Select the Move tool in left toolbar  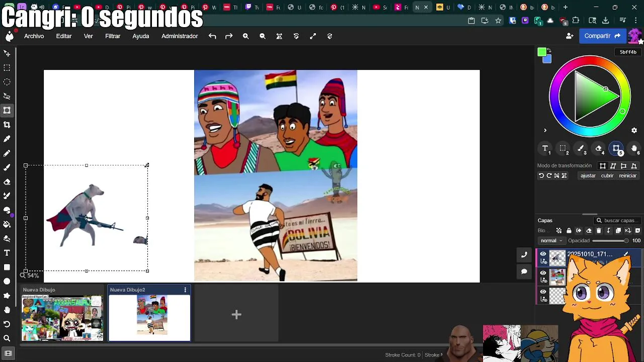(x=7, y=53)
